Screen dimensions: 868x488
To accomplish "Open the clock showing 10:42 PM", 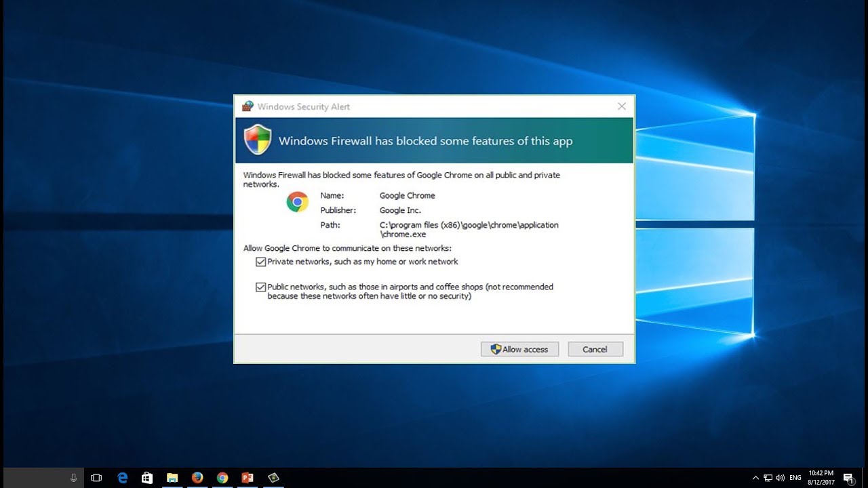I will point(821,478).
